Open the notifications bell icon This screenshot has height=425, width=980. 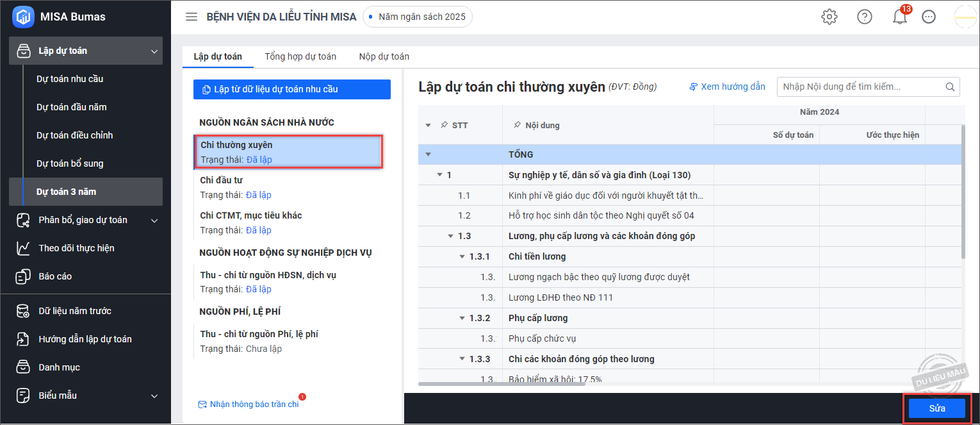click(x=900, y=17)
